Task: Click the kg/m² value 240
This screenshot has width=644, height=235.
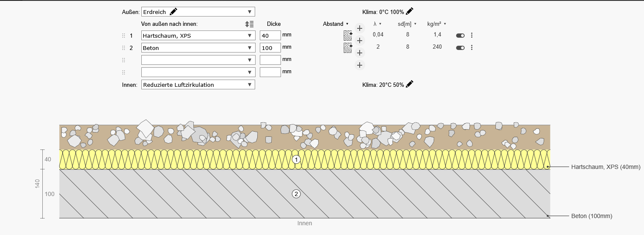Action: [x=438, y=47]
